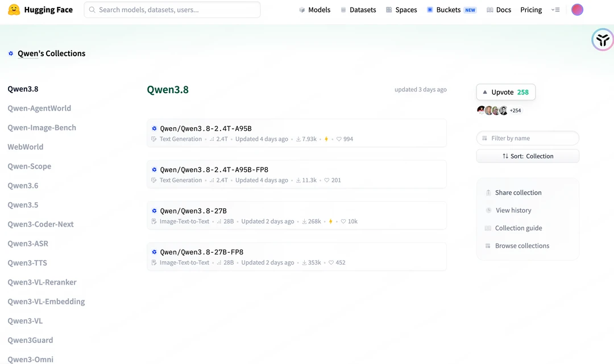This screenshot has width=614, height=364.
Task: Click View history
Action: [513, 210]
